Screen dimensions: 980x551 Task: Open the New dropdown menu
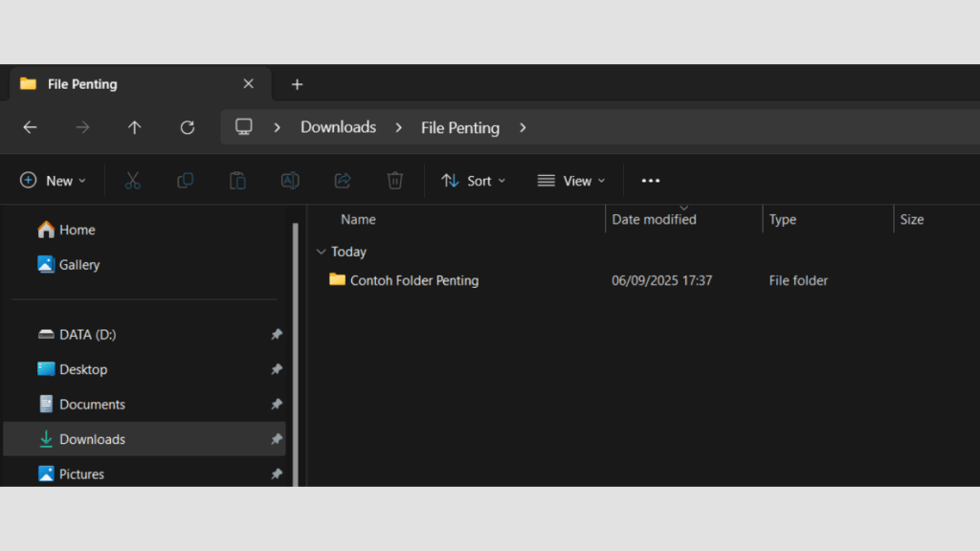pos(54,180)
